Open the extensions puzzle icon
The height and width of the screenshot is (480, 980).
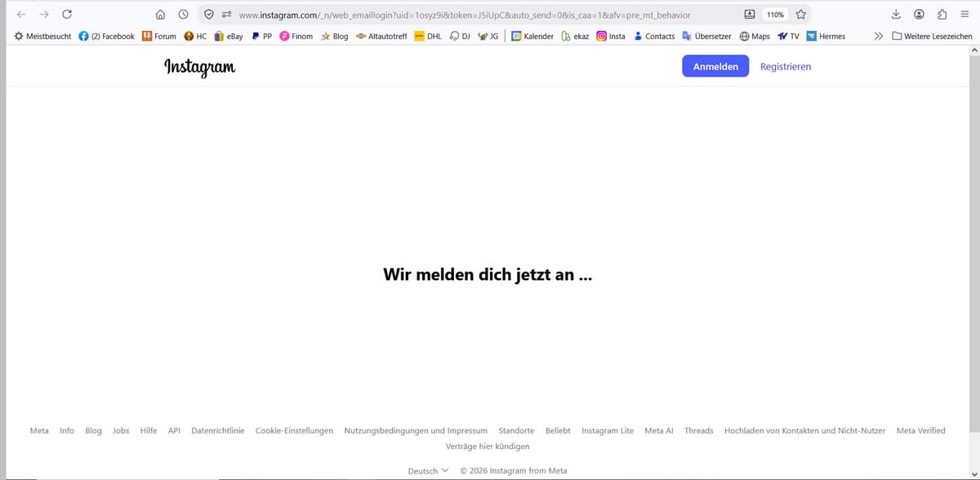pyautogui.click(x=942, y=14)
